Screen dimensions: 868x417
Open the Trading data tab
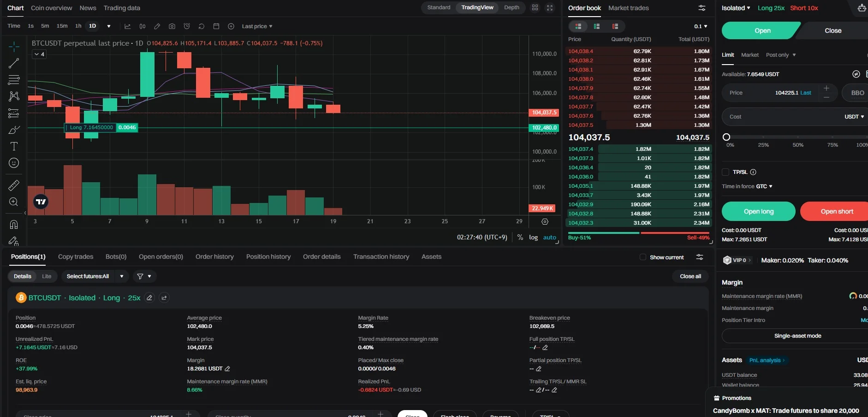122,8
